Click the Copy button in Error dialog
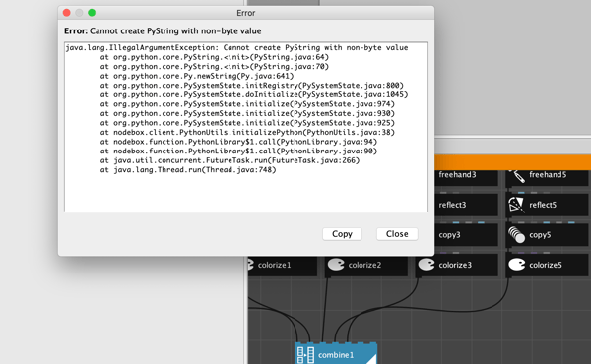The height and width of the screenshot is (364, 591). click(x=342, y=234)
